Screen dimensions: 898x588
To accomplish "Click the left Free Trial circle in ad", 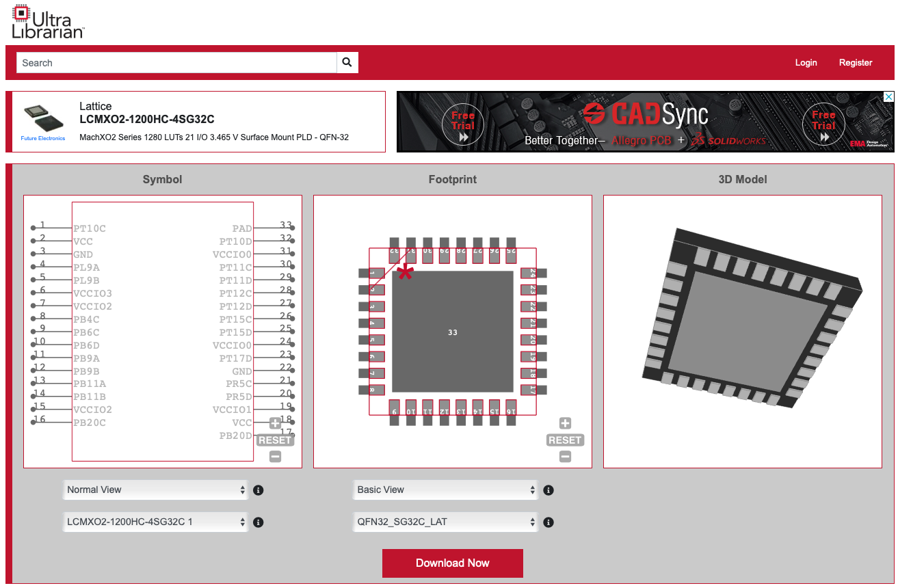I will (x=463, y=125).
